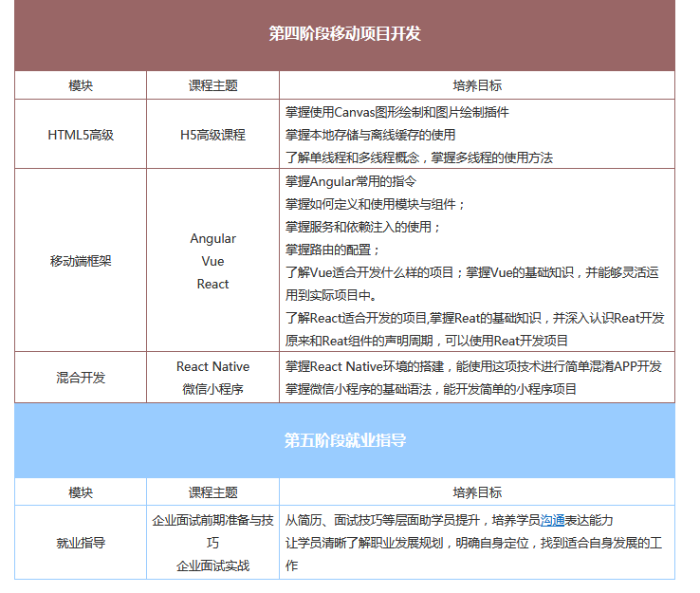Click the 模块 column header under stage four
This screenshot has width=700, height=593.
81,85
